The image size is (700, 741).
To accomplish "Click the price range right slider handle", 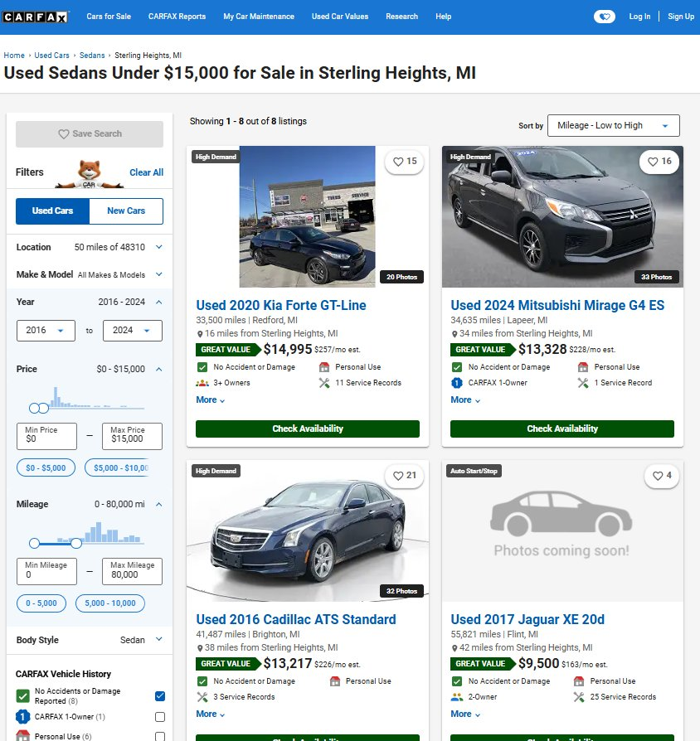I will 43,409.
